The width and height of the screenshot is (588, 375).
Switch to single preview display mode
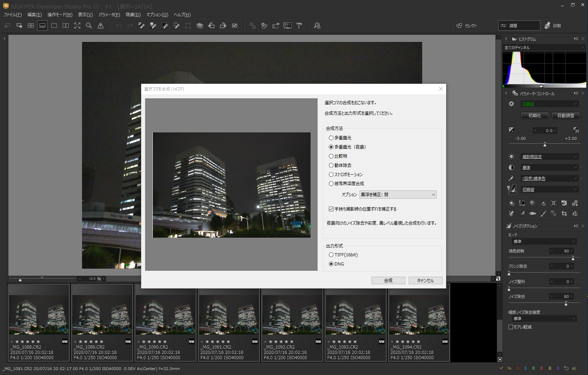(x=54, y=26)
